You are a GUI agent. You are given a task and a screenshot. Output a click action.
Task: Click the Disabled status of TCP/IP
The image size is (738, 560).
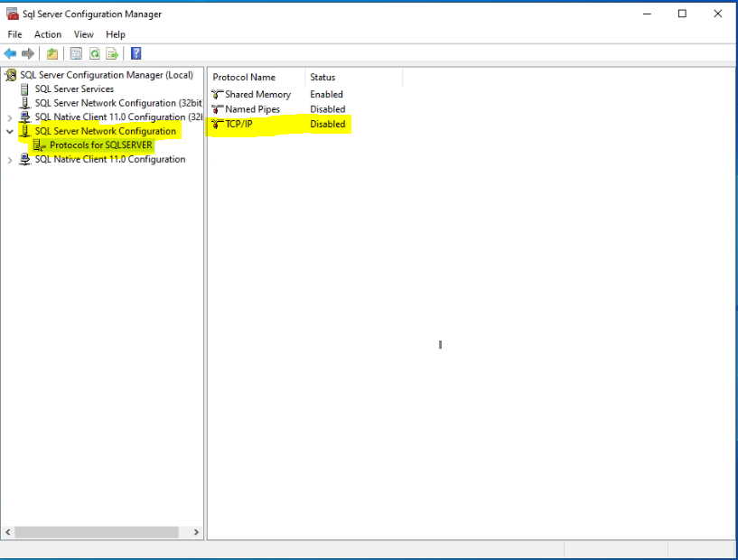[328, 125]
